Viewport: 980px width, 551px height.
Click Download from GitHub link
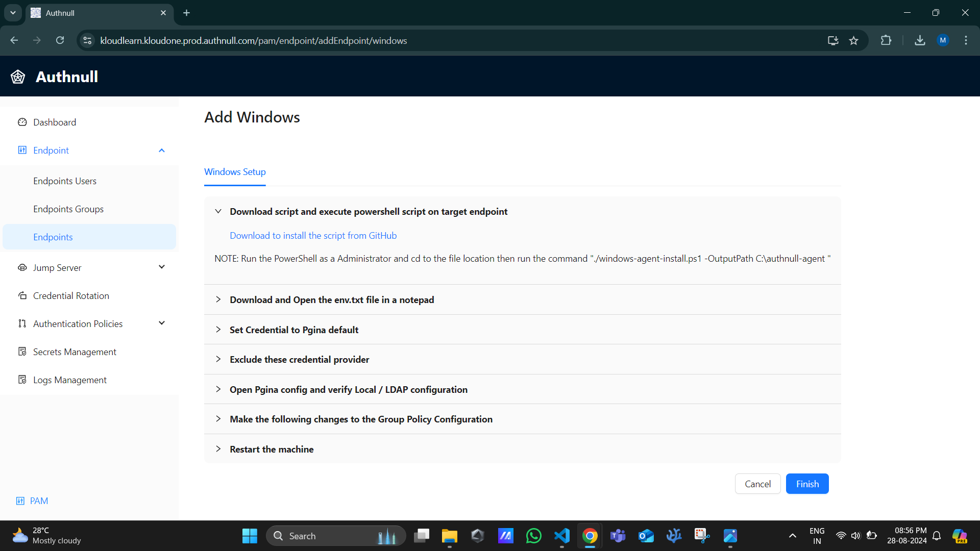tap(312, 235)
